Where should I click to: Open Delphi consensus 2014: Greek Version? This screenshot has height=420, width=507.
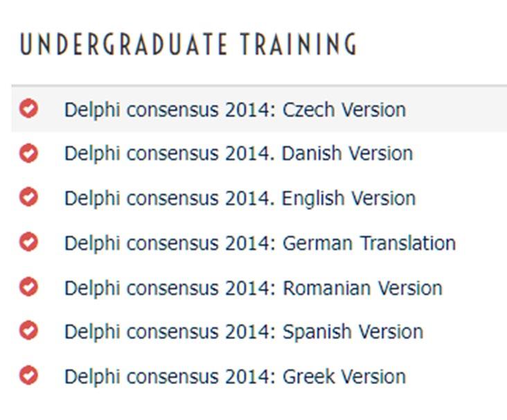[x=235, y=377]
